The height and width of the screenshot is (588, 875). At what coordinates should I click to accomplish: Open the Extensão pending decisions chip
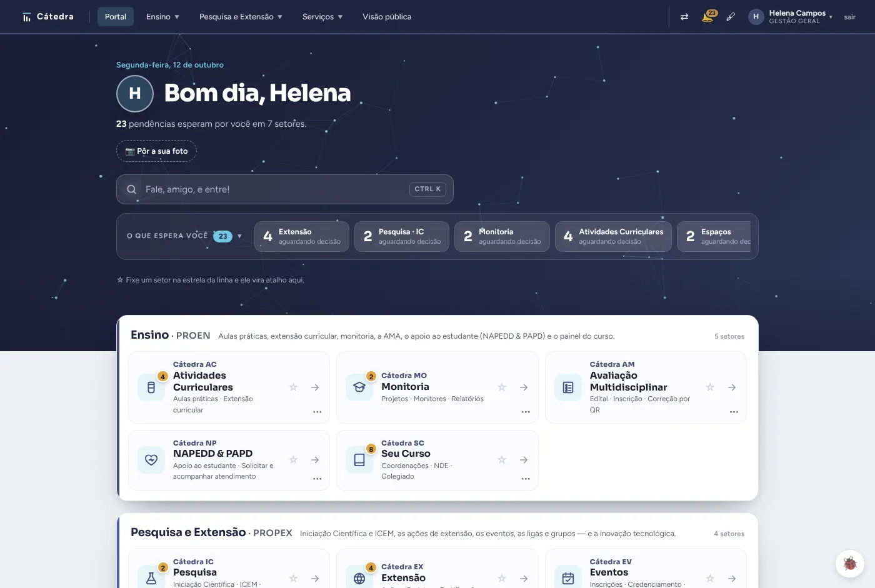(x=302, y=236)
